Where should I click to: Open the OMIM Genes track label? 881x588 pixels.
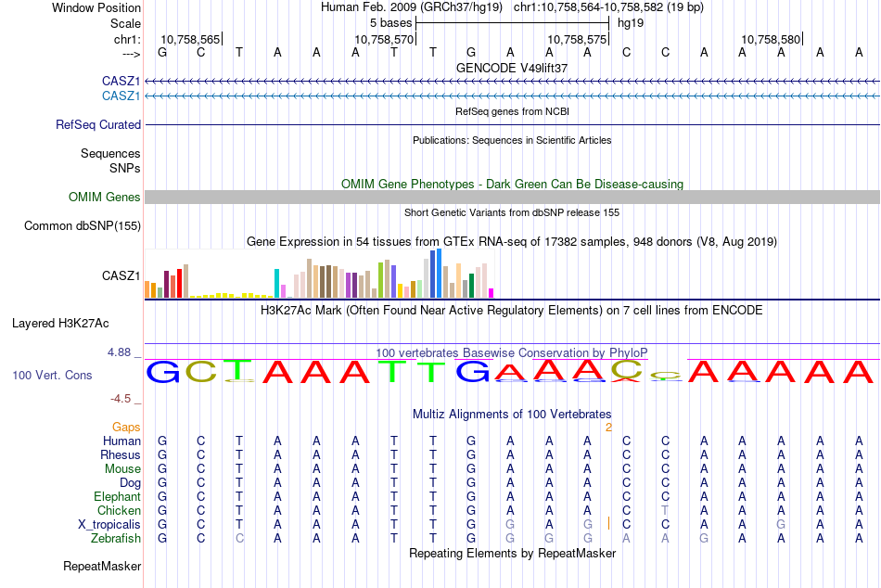pyautogui.click(x=105, y=197)
